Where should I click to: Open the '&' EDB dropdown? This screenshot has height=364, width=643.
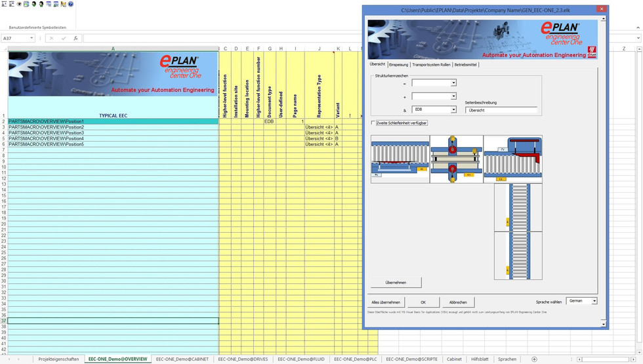tap(453, 110)
